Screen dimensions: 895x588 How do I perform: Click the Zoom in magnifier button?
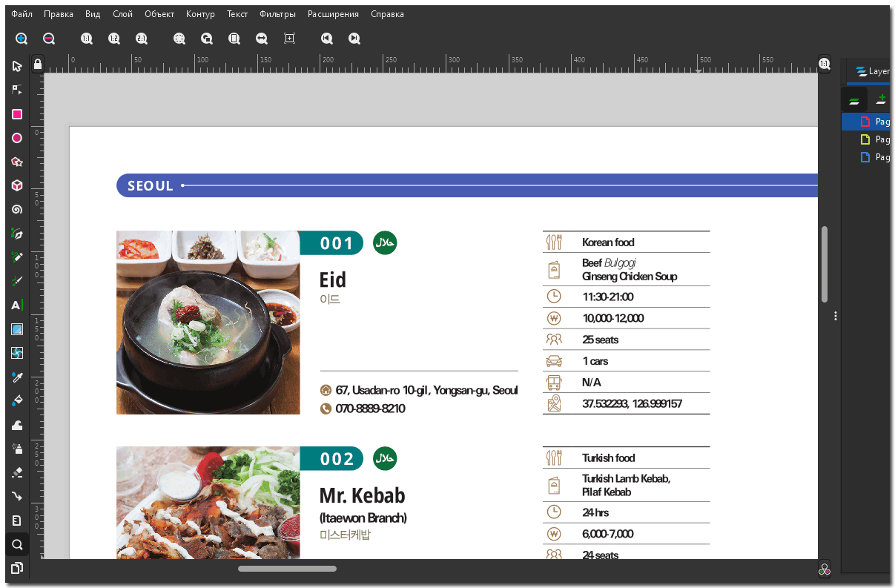click(22, 39)
